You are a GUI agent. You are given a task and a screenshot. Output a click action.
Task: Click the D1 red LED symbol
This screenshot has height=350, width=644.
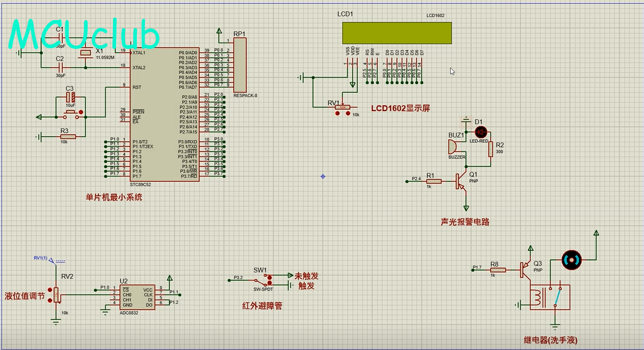pyautogui.click(x=481, y=132)
